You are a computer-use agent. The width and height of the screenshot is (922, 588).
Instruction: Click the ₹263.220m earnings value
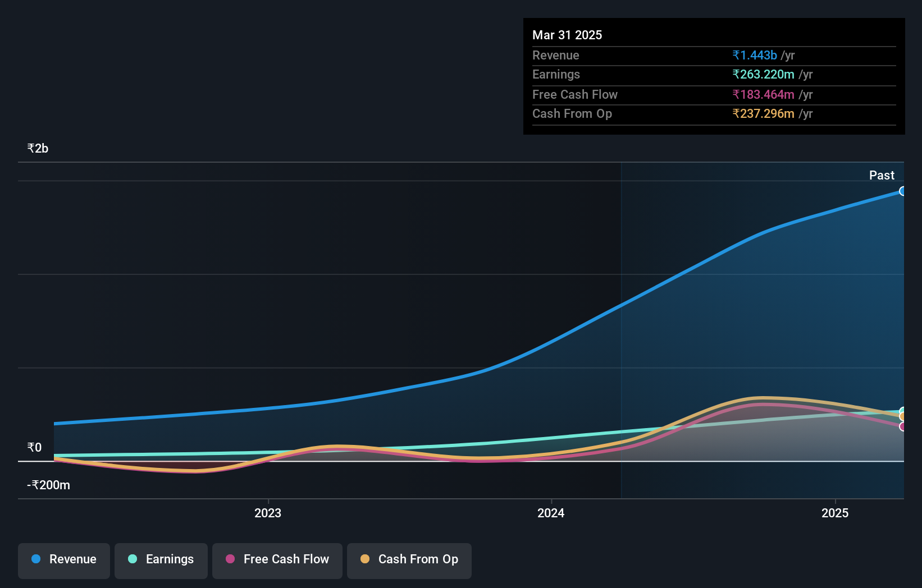[763, 74]
